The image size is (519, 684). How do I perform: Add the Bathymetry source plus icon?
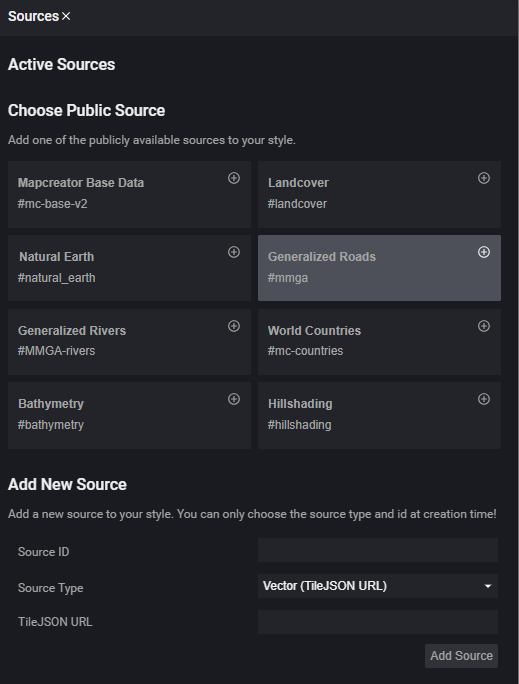[234, 399]
